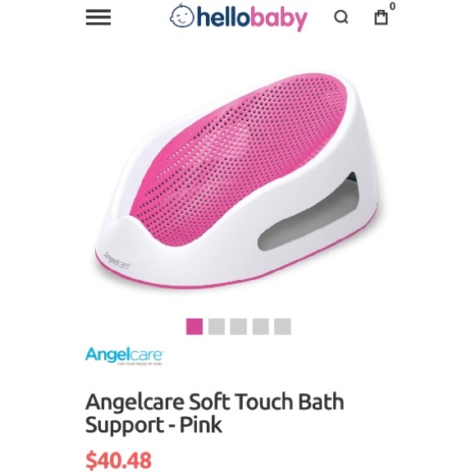Show the third product image indicator
Image resolution: width=476 pixels, height=476 pixels.
pos(238,327)
